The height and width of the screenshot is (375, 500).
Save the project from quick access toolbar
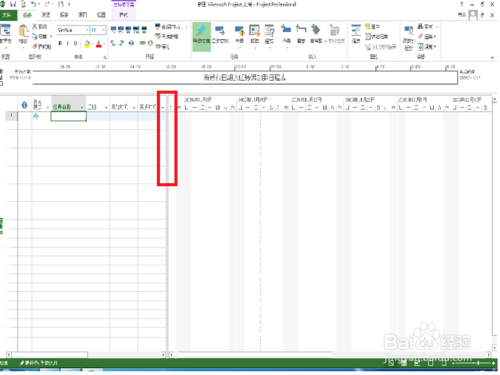13,4
